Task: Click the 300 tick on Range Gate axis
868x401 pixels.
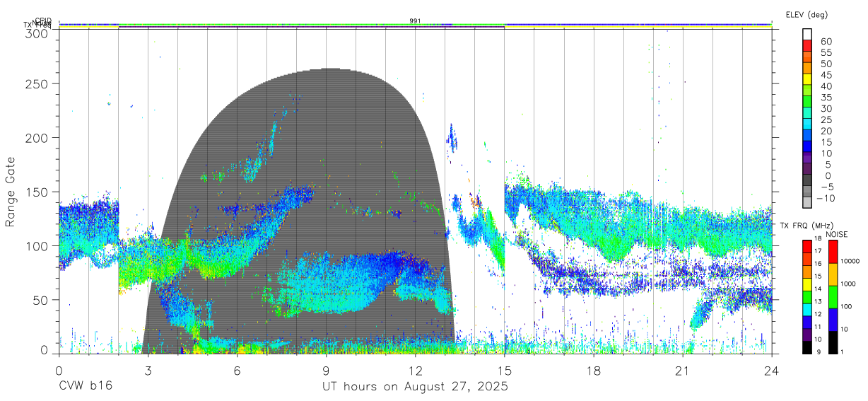Action: click(x=37, y=33)
